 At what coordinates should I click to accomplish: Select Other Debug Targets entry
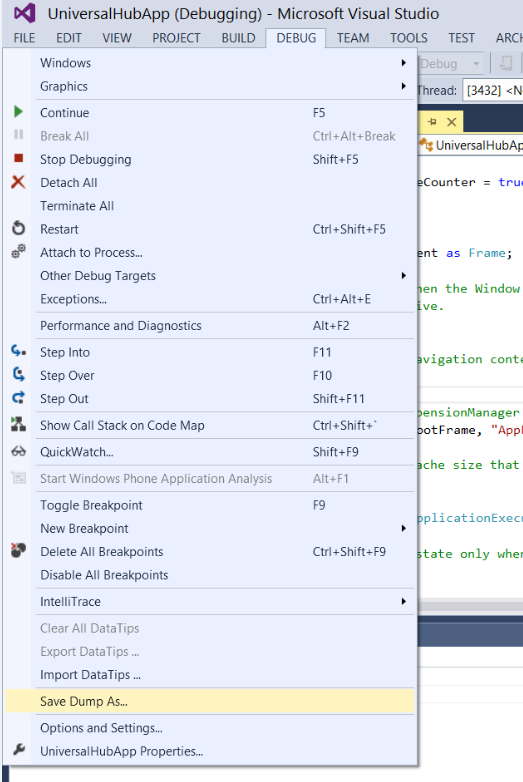210,276
